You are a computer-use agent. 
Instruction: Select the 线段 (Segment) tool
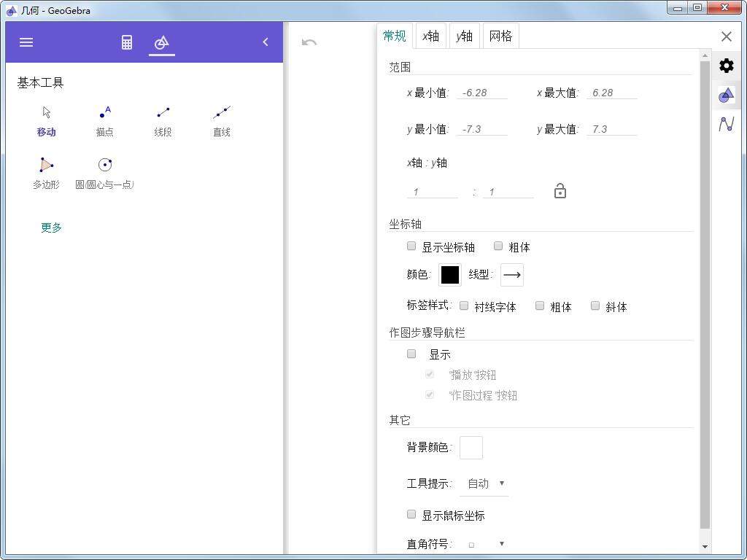point(163,120)
